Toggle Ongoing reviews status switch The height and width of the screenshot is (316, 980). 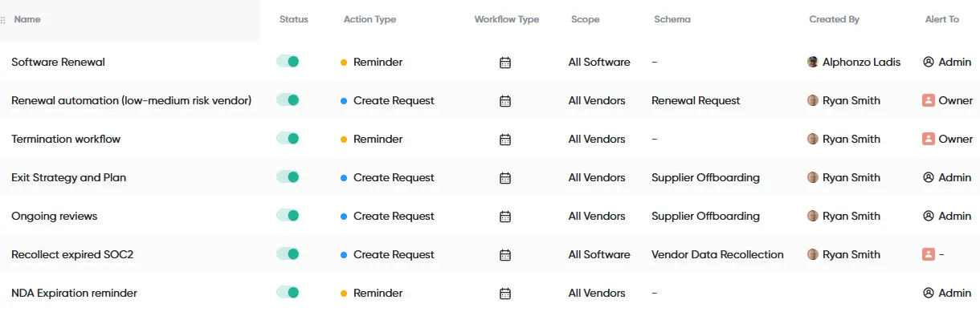[x=288, y=216]
